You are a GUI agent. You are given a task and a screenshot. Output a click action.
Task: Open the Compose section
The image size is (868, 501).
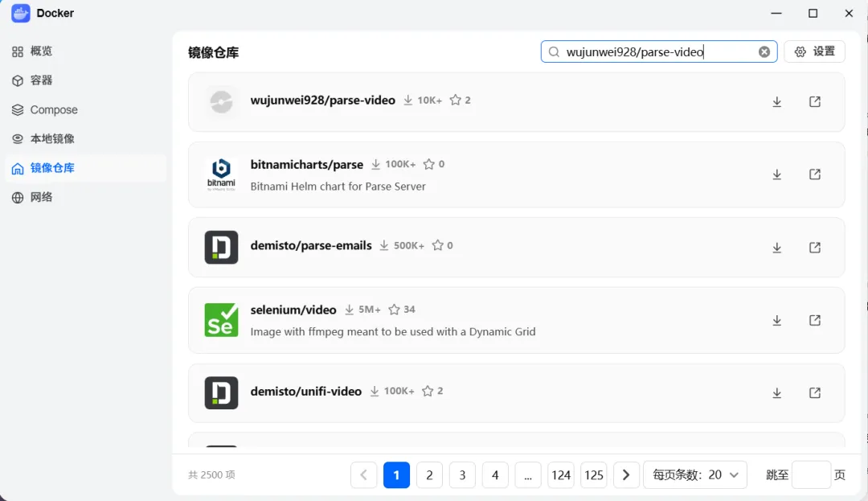(86, 109)
